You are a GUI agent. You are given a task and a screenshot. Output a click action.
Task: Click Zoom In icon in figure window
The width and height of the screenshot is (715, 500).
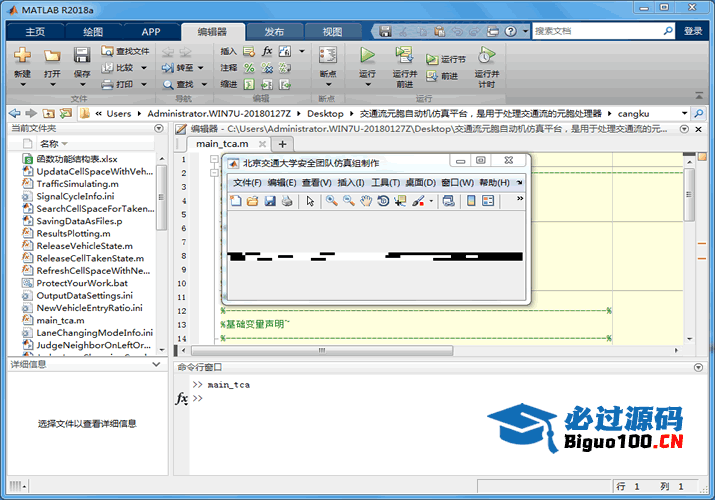[332, 201]
